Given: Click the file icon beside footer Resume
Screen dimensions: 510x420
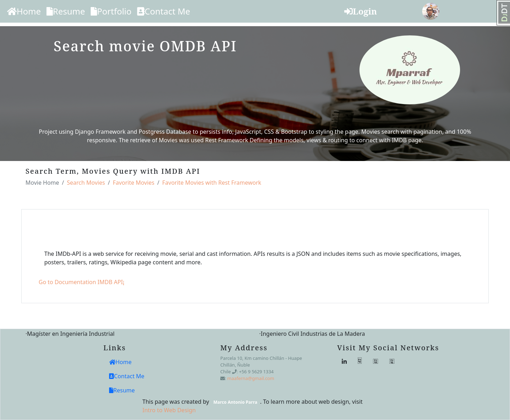Looking at the screenshot, I should (111, 390).
